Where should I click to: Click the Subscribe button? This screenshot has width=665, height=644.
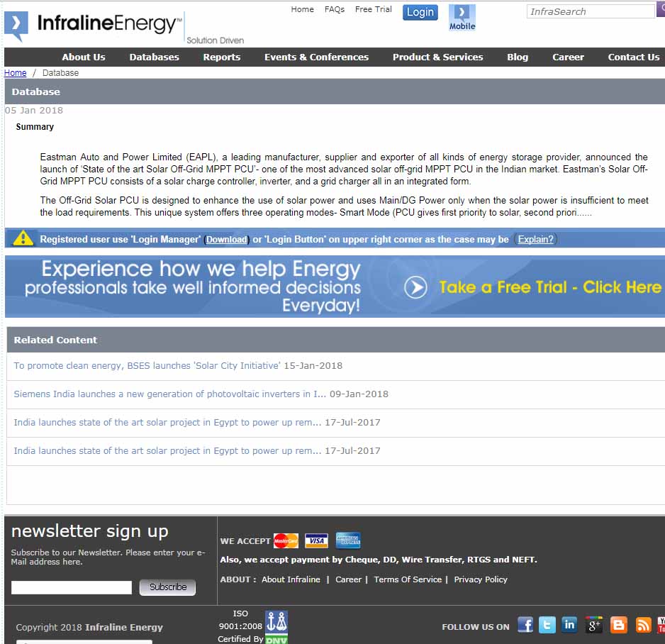click(167, 587)
